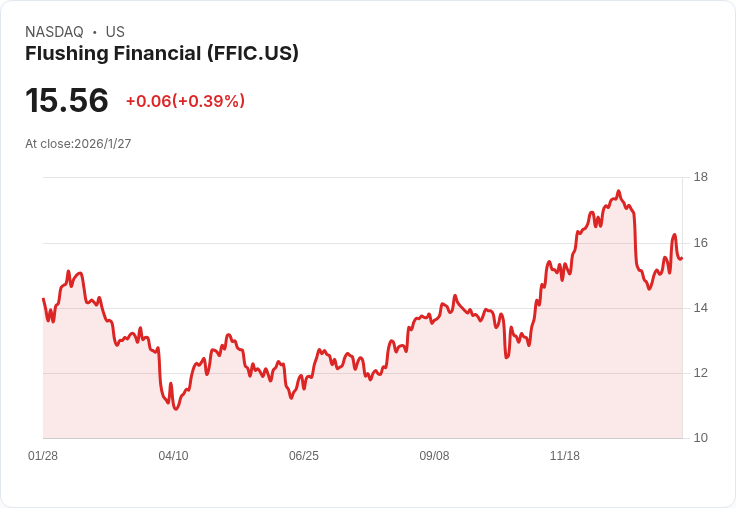Select the 01/28 date on x-axis

point(43,456)
